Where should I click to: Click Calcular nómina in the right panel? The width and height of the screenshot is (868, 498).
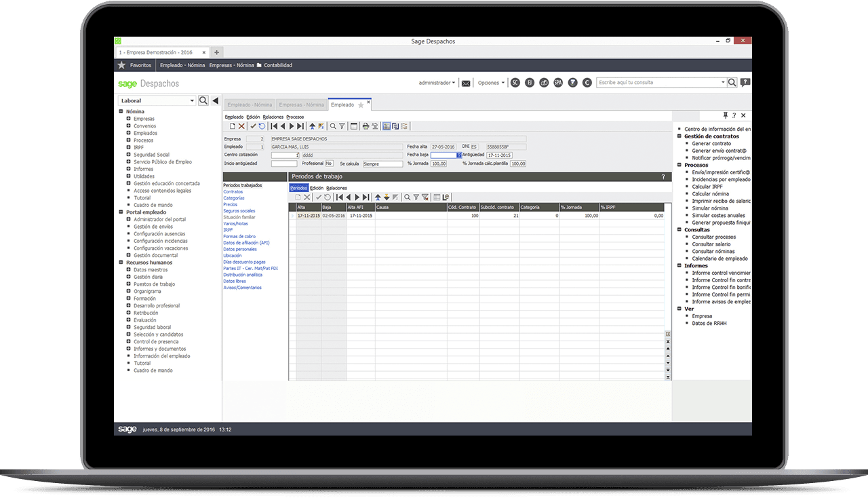click(x=711, y=194)
